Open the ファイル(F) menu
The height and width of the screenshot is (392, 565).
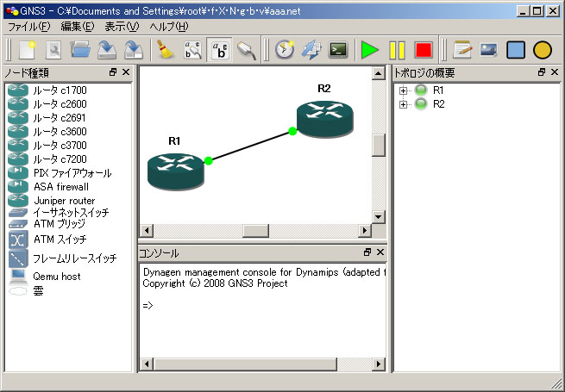pyautogui.click(x=28, y=27)
